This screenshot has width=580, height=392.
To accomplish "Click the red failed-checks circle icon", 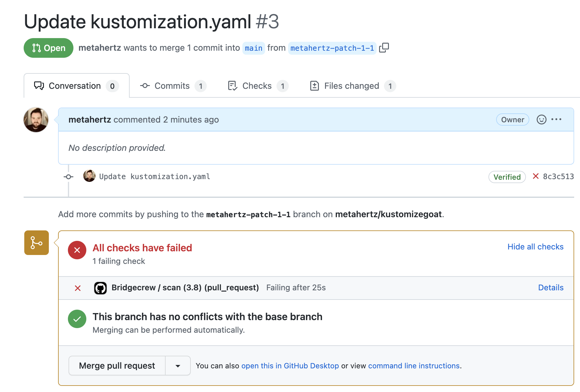I will [x=77, y=250].
